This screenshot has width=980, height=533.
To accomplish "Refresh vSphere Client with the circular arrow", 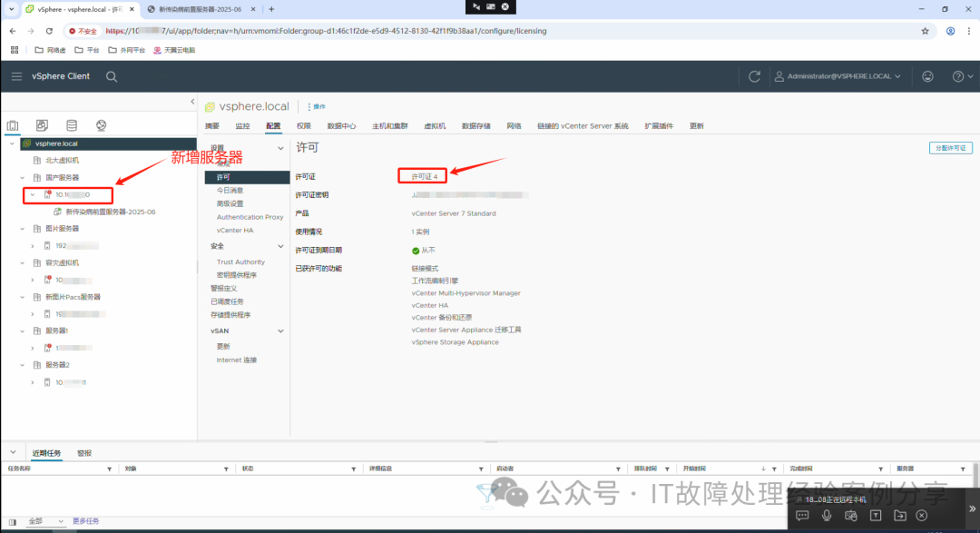I will click(754, 76).
